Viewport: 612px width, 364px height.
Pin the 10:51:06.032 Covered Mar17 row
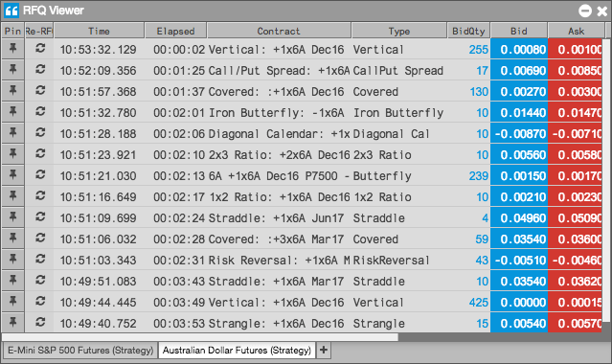pos(12,239)
